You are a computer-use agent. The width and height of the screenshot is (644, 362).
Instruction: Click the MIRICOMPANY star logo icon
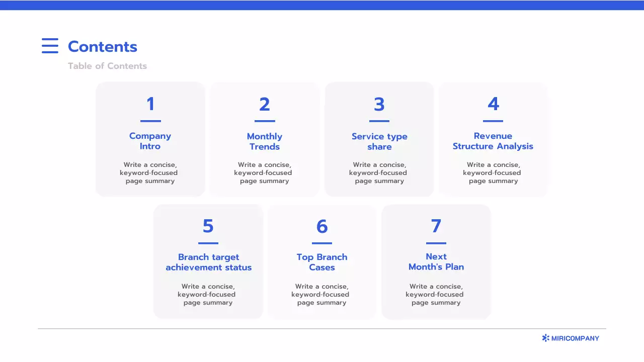point(545,338)
